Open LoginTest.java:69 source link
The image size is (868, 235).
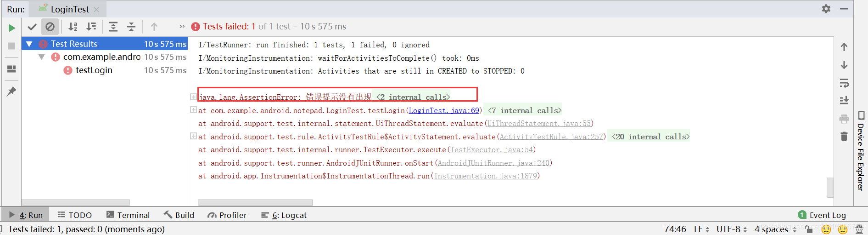click(x=444, y=110)
